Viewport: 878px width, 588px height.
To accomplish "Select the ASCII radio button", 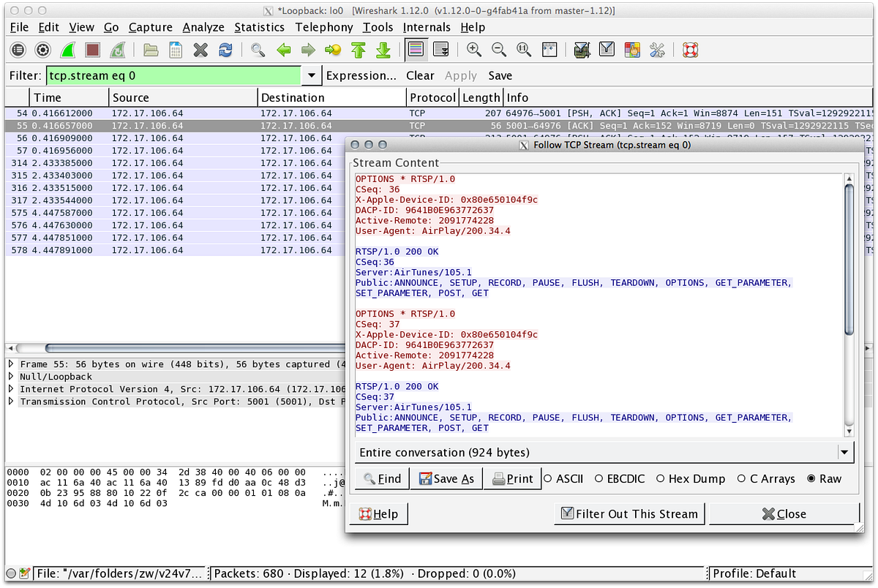I will click(x=548, y=479).
